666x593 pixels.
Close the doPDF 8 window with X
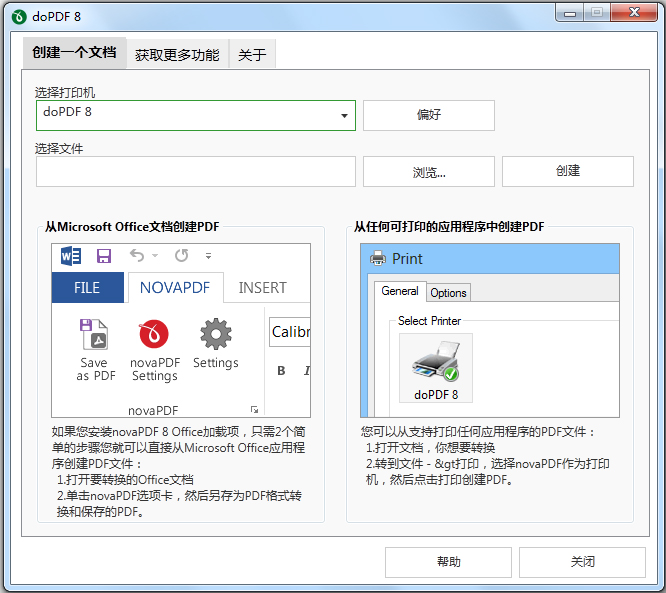click(635, 12)
